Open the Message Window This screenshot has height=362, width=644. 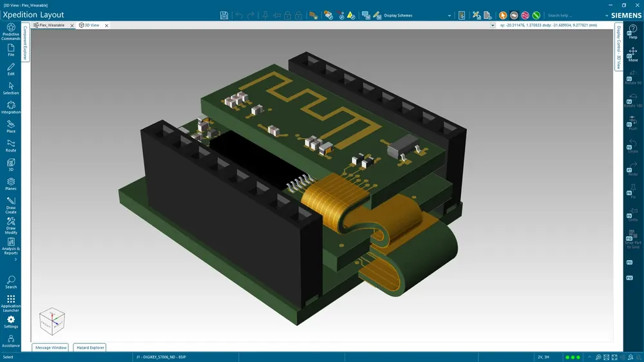tap(50, 348)
